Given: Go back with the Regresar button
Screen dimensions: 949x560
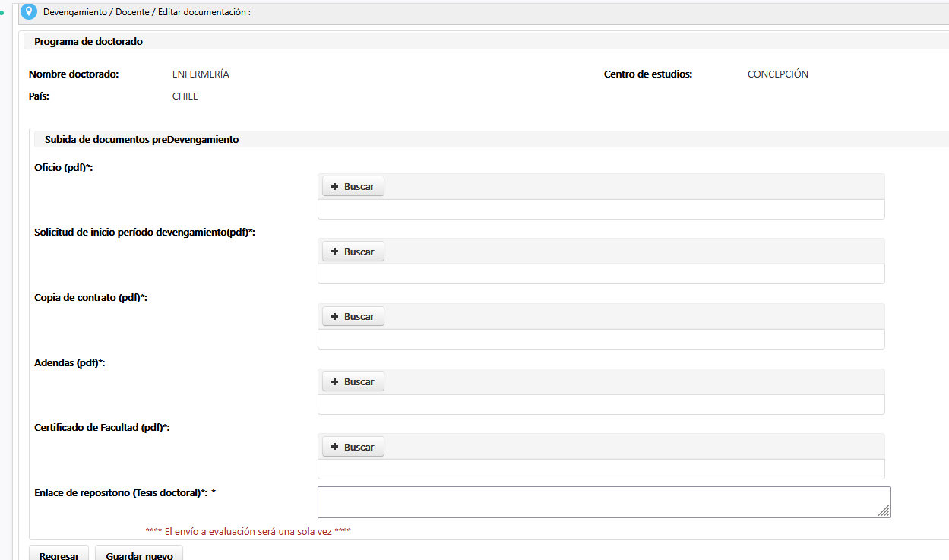Looking at the screenshot, I should click(59, 555).
